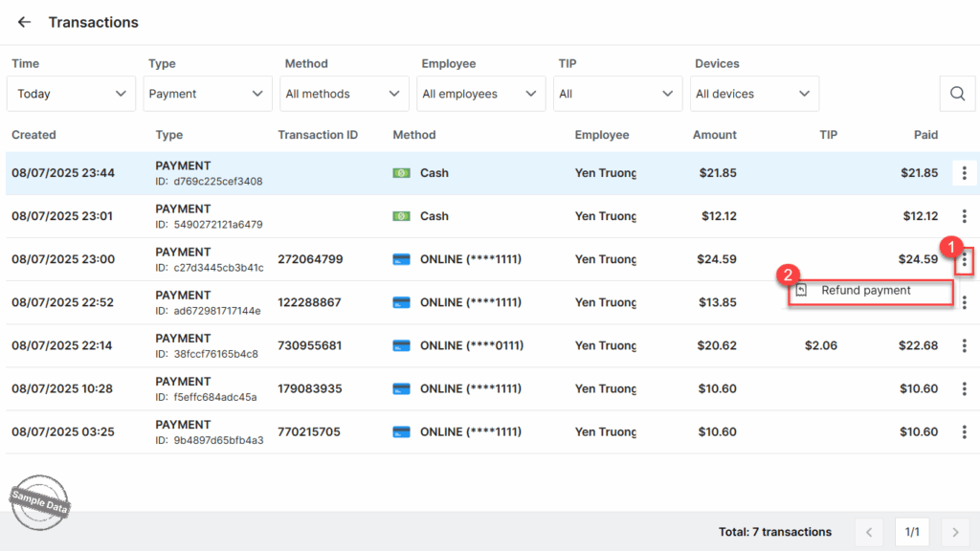Open the Time filter dropdown showing Today

point(71,94)
